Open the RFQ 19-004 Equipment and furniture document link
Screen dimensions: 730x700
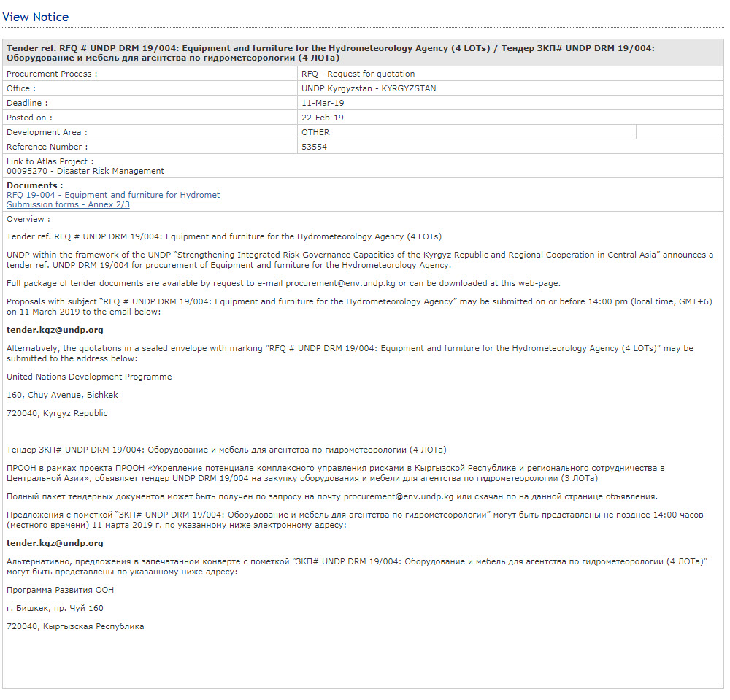(x=113, y=195)
